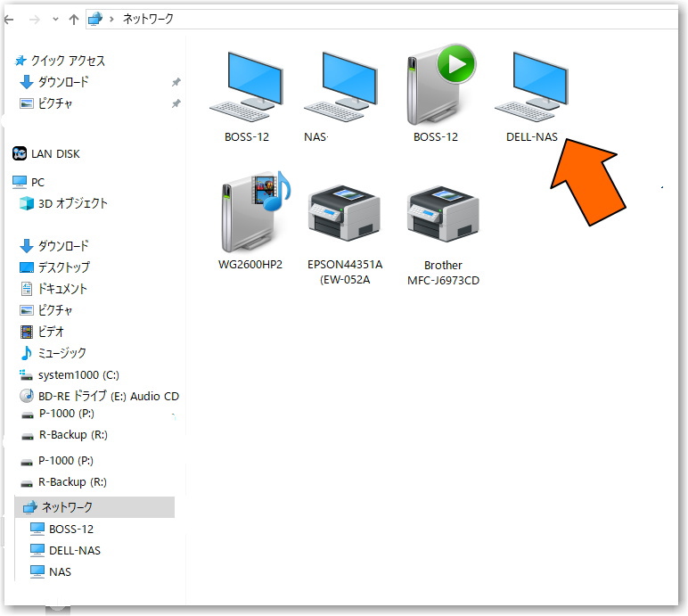
Task: Open ドキュメント in the sidebar
Action: coord(53,289)
